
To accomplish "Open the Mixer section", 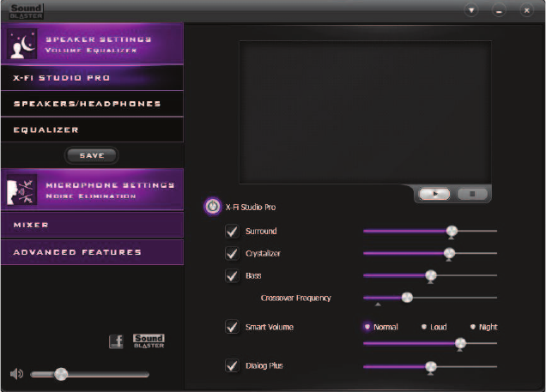I will [x=92, y=225].
